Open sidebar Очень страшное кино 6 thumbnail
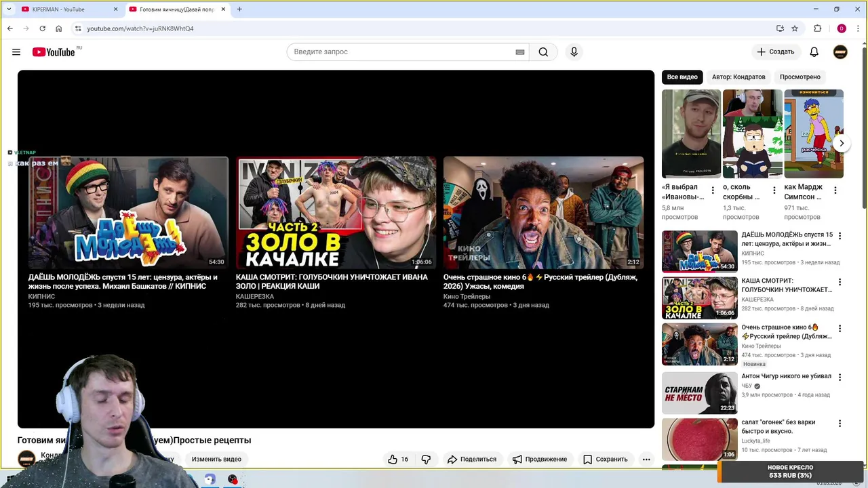868x488 pixels. [700, 345]
